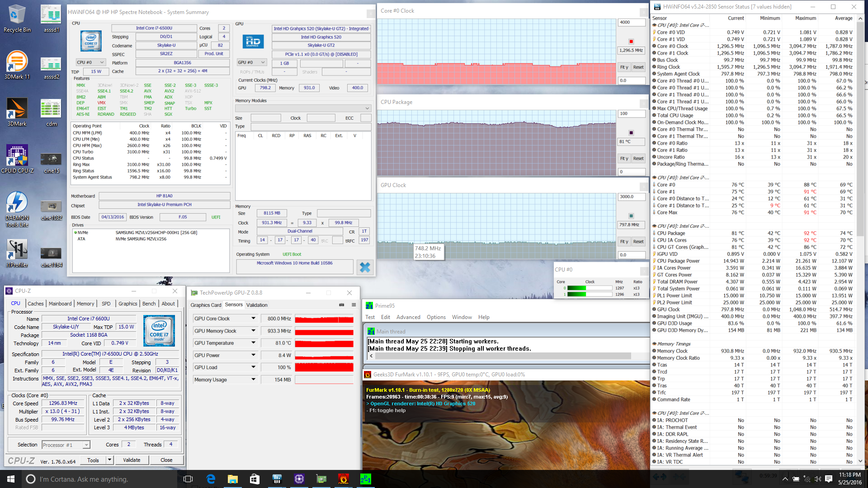
Task: Open the Prime95 Advanced menu
Action: point(408,317)
